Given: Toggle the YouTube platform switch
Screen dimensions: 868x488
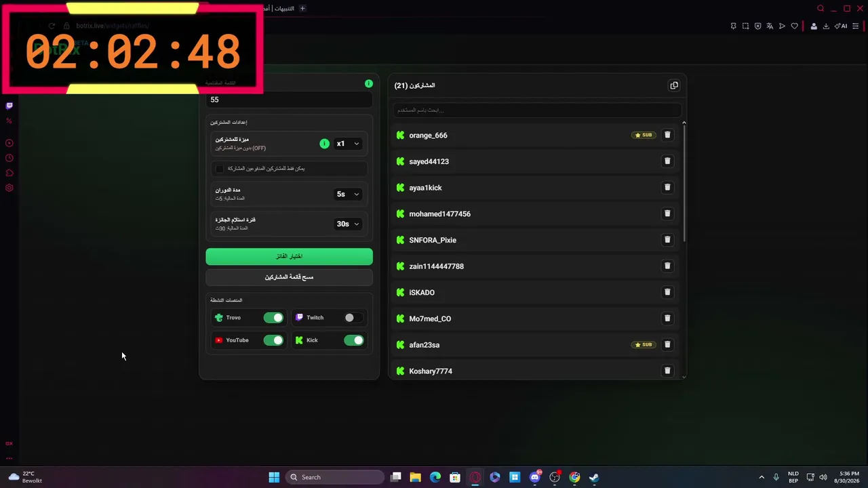Looking at the screenshot, I should 273,340.
